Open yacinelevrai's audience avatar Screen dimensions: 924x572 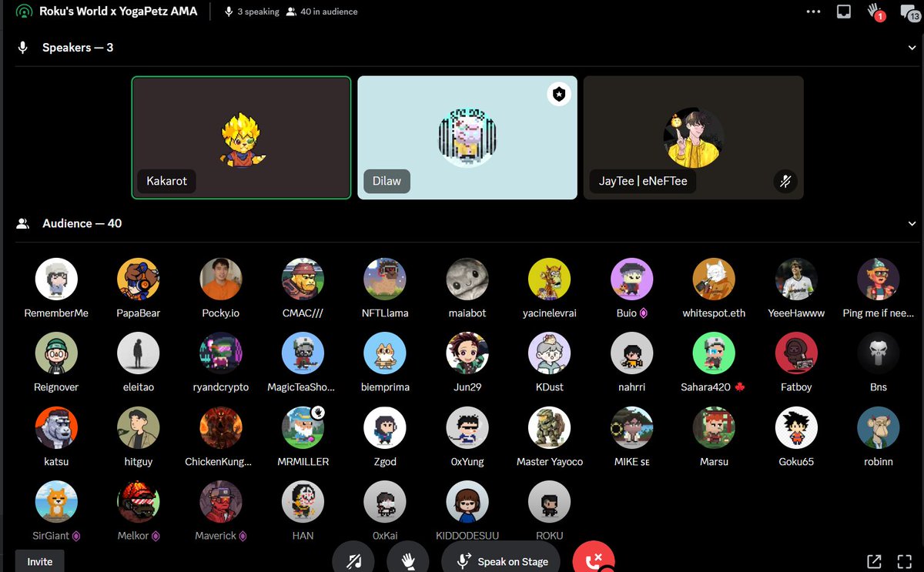coord(550,279)
